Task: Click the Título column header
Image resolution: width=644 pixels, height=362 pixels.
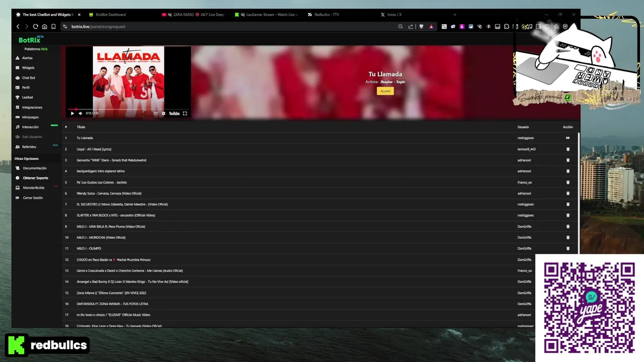Action: pos(80,127)
